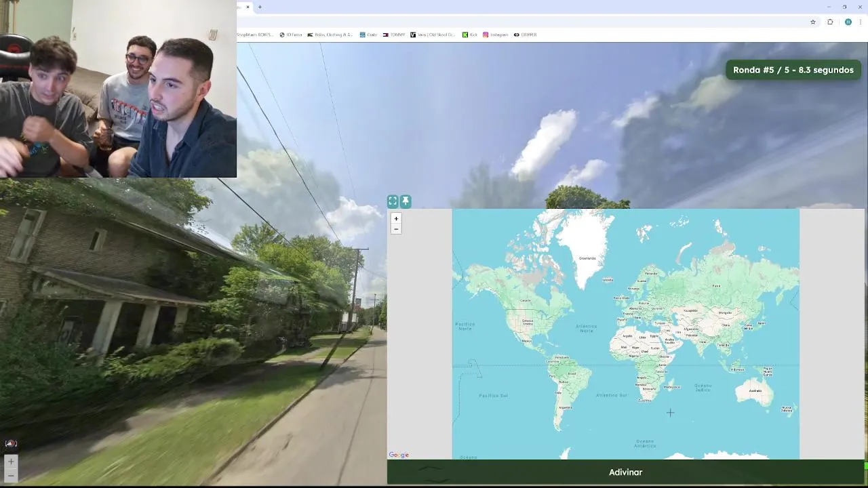Click the Atlántico Norte ocean label

(x=586, y=328)
